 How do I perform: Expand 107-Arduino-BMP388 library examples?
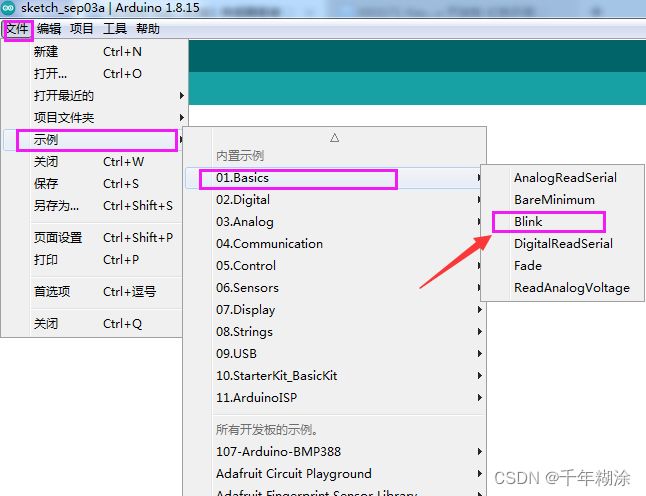tap(335, 452)
